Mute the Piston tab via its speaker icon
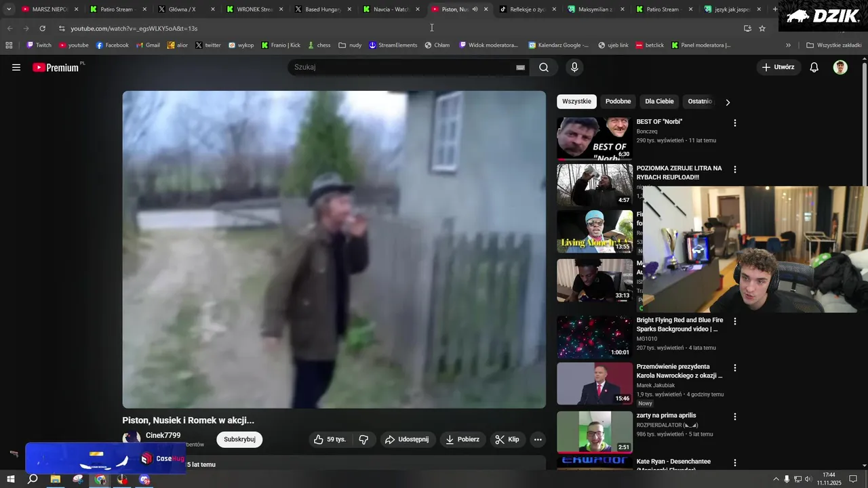 tap(475, 9)
